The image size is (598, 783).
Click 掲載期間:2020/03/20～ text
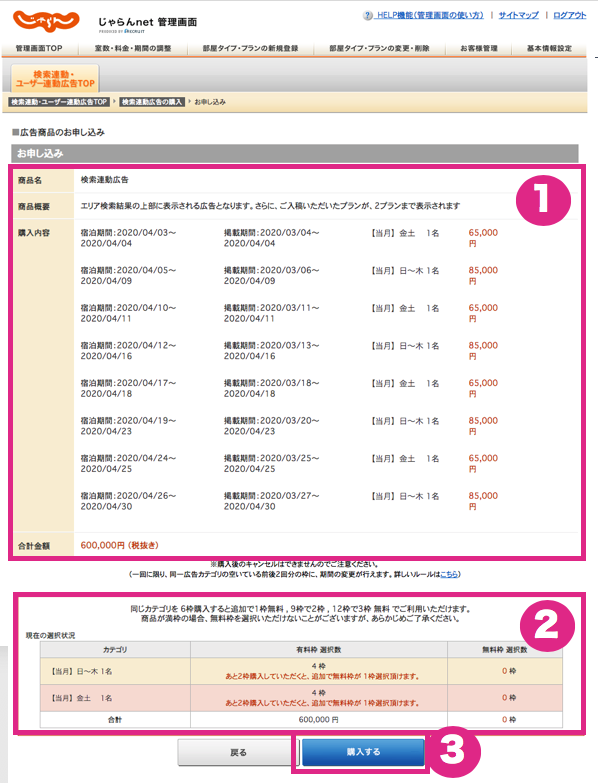272,420
